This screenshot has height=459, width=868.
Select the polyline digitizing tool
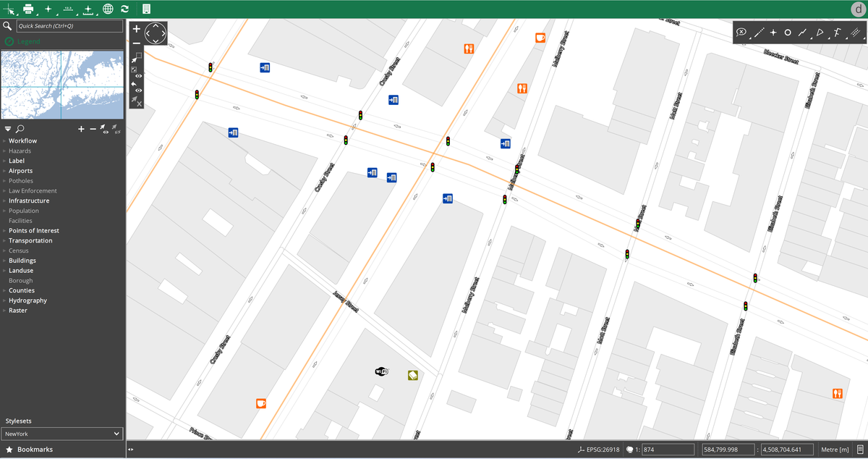pyautogui.click(x=803, y=33)
